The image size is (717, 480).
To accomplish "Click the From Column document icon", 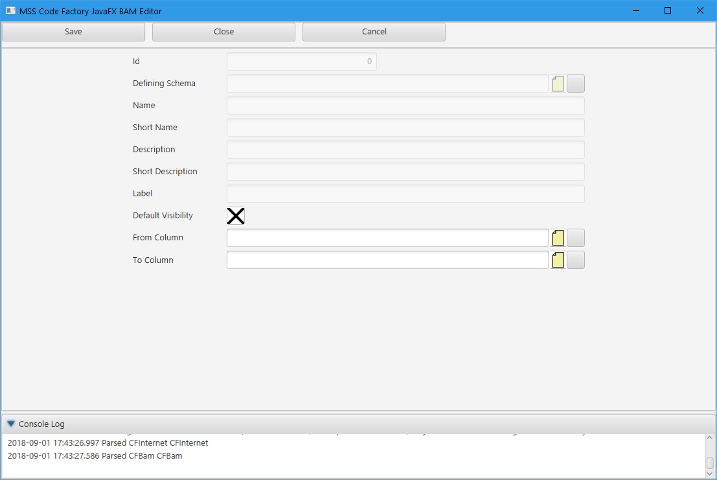I will 558,238.
